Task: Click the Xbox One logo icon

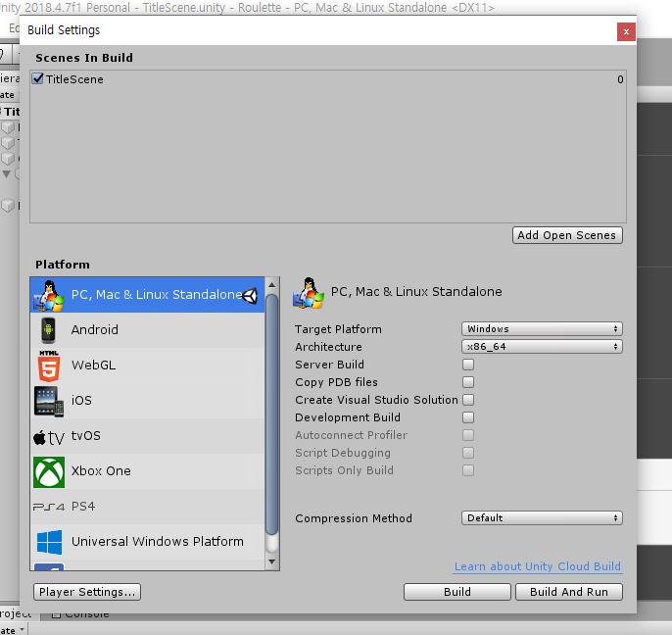Action: click(49, 472)
